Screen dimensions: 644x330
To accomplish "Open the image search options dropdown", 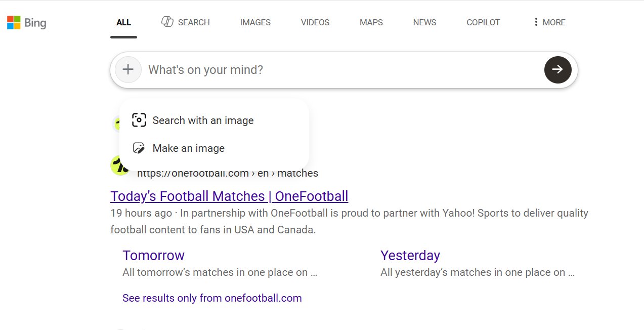I will pyautogui.click(x=128, y=69).
